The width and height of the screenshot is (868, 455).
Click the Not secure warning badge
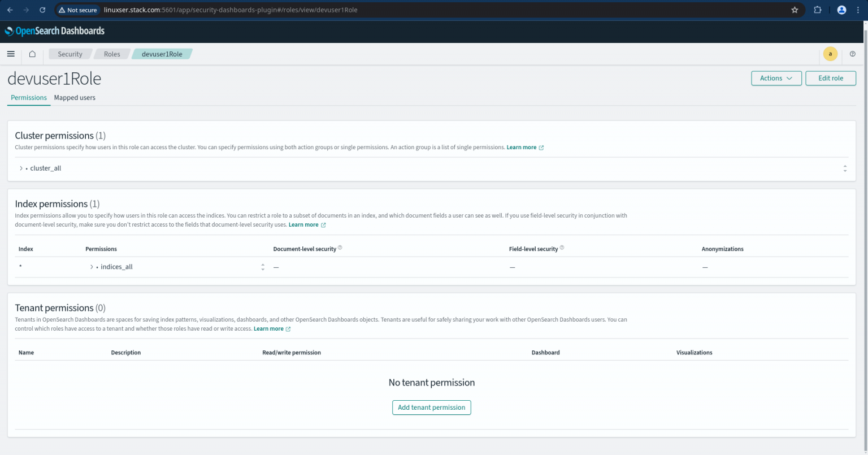77,10
